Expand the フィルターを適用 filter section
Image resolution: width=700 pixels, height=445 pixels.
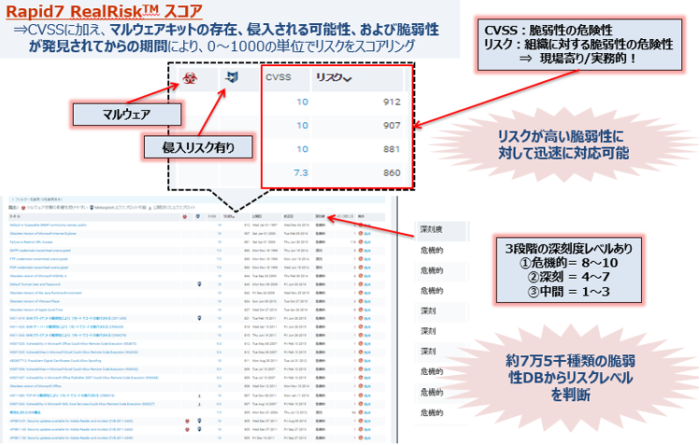(37, 200)
